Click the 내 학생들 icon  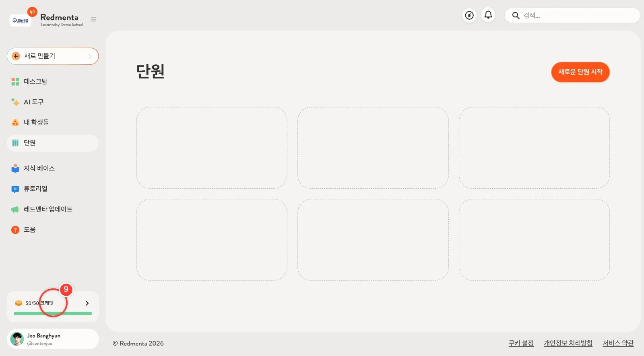tap(15, 122)
